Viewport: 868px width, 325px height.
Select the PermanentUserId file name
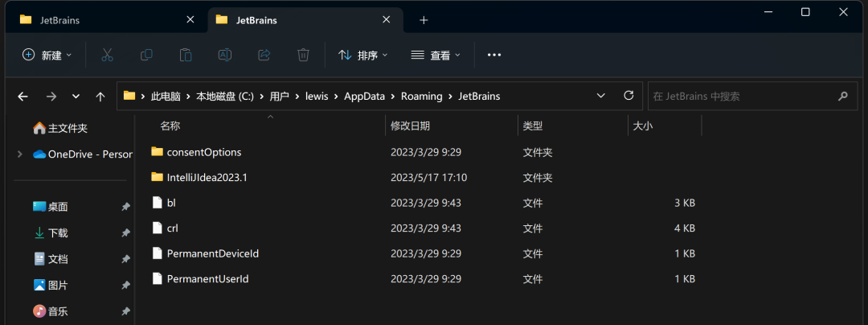click(x=207, y=279)
